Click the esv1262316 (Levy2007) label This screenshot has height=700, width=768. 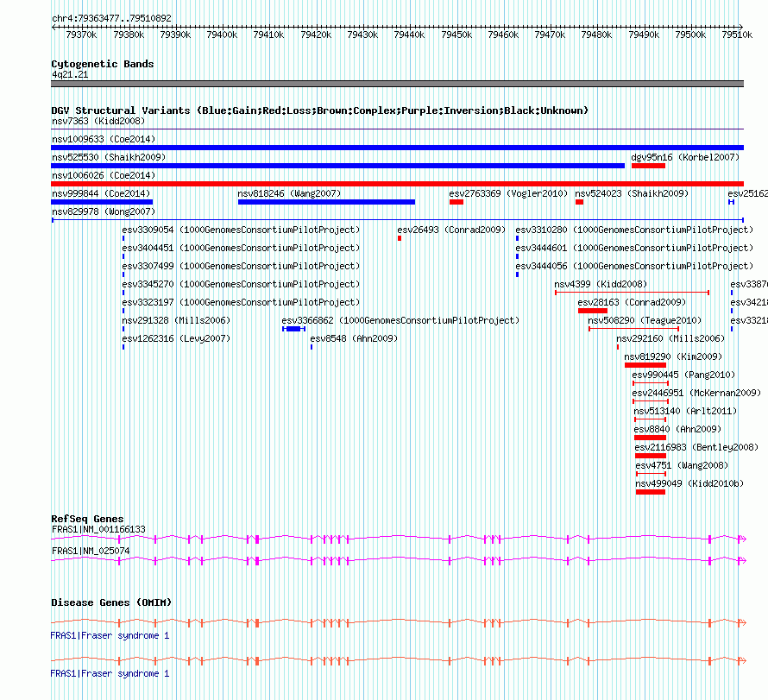pyautogui.click(x=176, y=338)
